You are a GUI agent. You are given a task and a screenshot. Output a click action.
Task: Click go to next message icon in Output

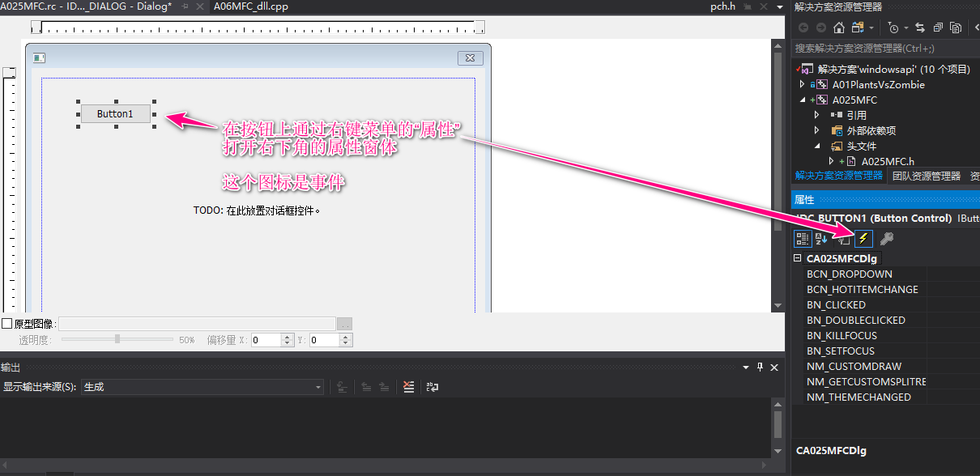[385, 387]
